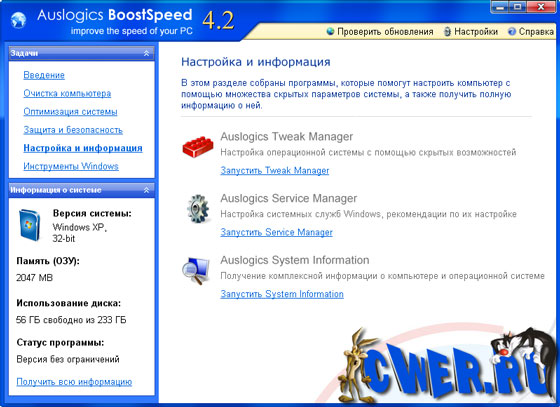Click the Auslogics Tweak Manager heading
Screen dimensions: 560x407
(286, 136)
